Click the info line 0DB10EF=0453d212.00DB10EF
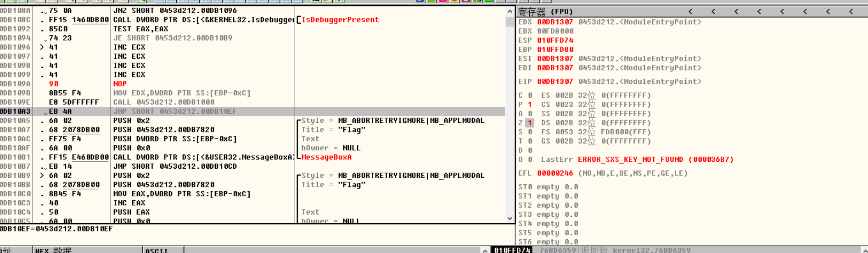 [56, 229]
